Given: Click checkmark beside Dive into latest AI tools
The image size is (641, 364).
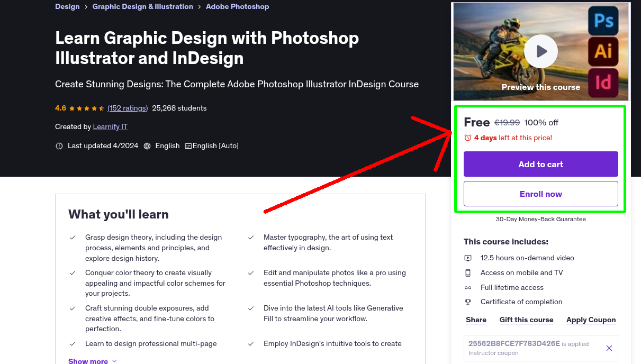Looking at the screenshot, I should [x=251, y=308].
